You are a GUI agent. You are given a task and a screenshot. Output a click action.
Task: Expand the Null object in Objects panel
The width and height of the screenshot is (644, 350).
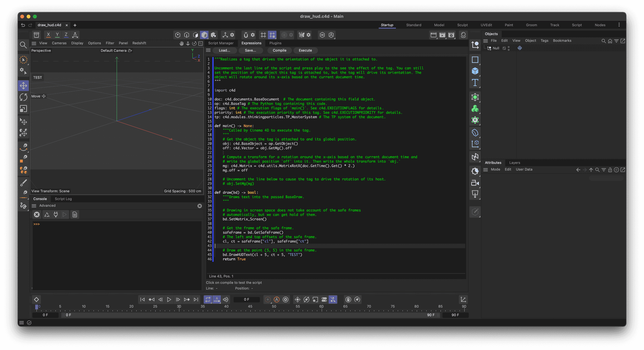tap(486, 48)
